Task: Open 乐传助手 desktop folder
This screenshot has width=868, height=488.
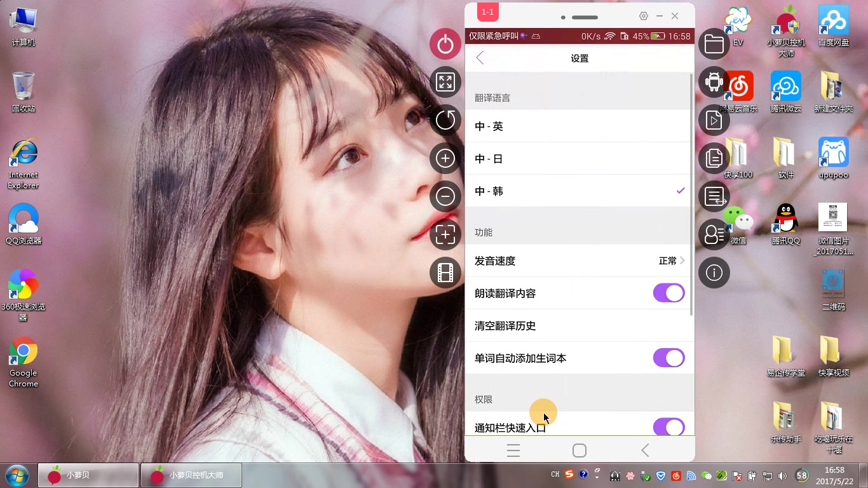Action: 786,423
